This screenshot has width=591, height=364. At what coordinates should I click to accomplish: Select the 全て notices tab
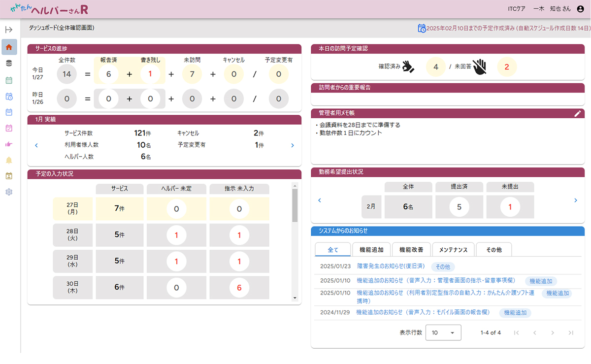click(x=333, y=250)
